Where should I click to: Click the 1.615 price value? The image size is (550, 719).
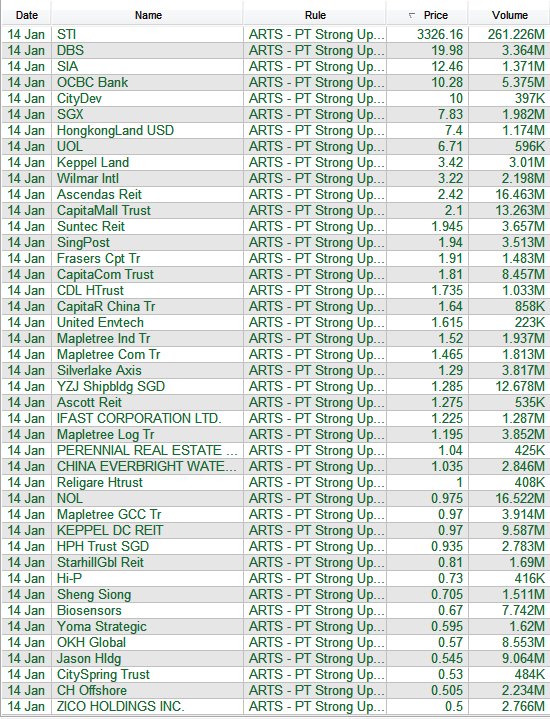click(447, 323)
